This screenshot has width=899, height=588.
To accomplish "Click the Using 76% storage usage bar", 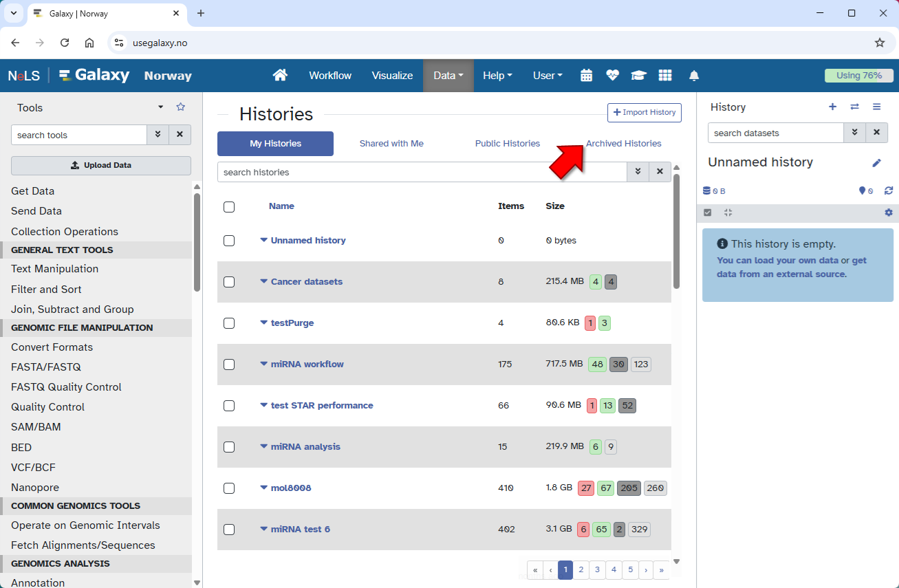I will point(858,76).
